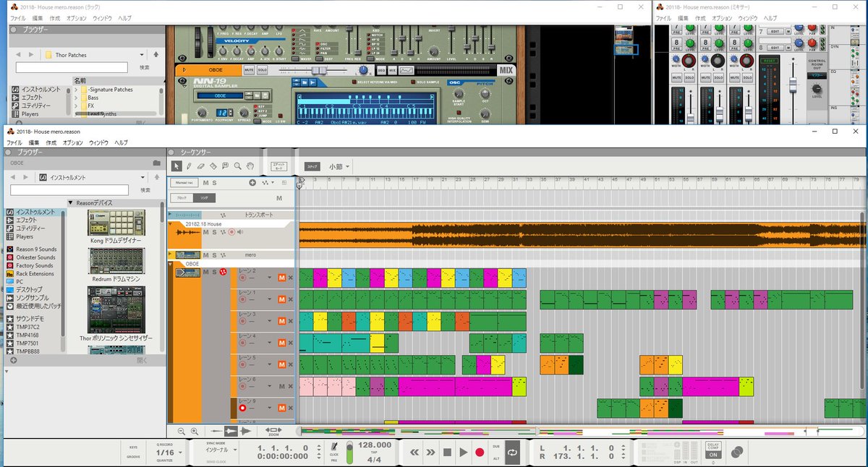Select the Magnifying glass tool in the sequencer
Viewport: 868px width, 467px height.
[237, 166]
